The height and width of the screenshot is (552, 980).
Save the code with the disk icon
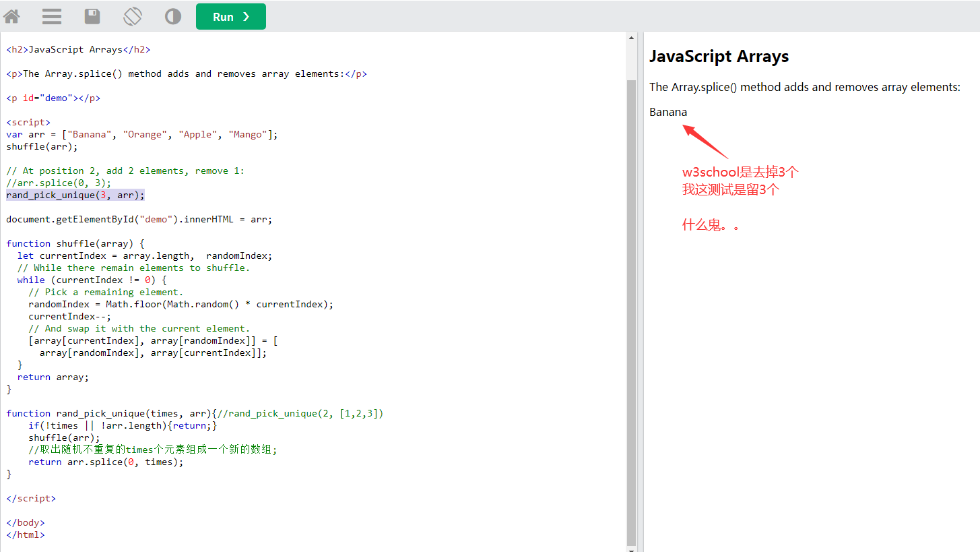[x=92, y=16]
